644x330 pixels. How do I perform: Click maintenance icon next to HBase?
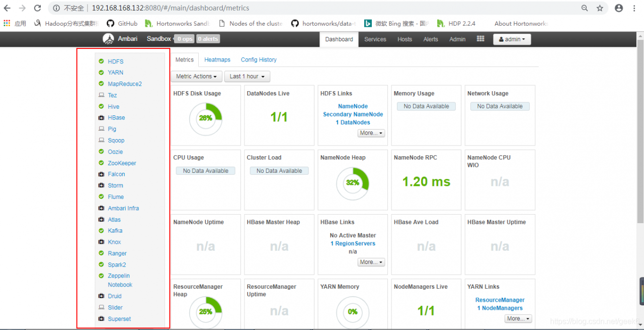tap(101, 118)
